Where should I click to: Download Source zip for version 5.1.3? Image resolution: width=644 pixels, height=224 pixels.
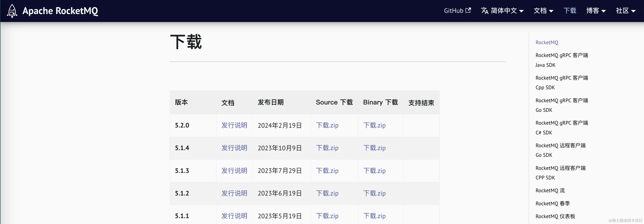pyautogui.click(x=327, y=171)
